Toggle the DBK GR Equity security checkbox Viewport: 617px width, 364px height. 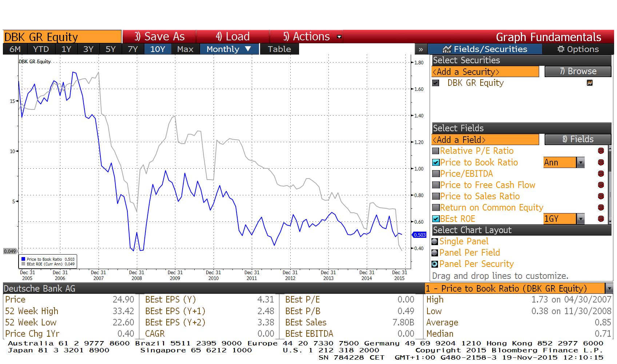(435, 83)
